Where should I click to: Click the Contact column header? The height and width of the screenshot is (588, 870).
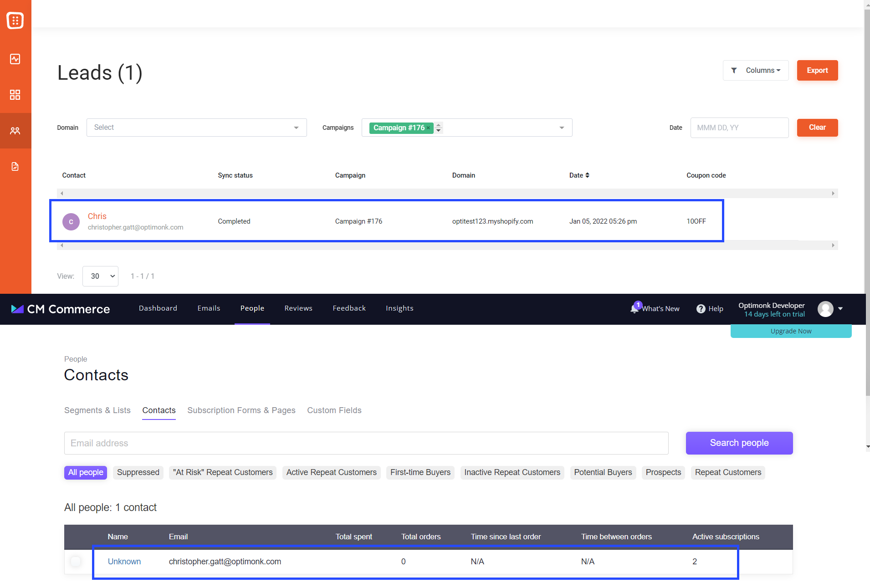click(74, 175)
